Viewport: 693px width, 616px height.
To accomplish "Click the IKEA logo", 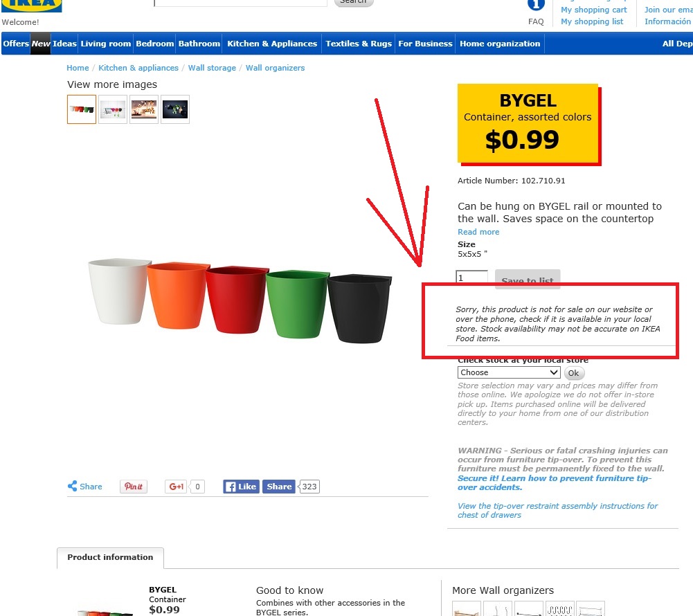I will pyautogui.click(x=32, y=6).
